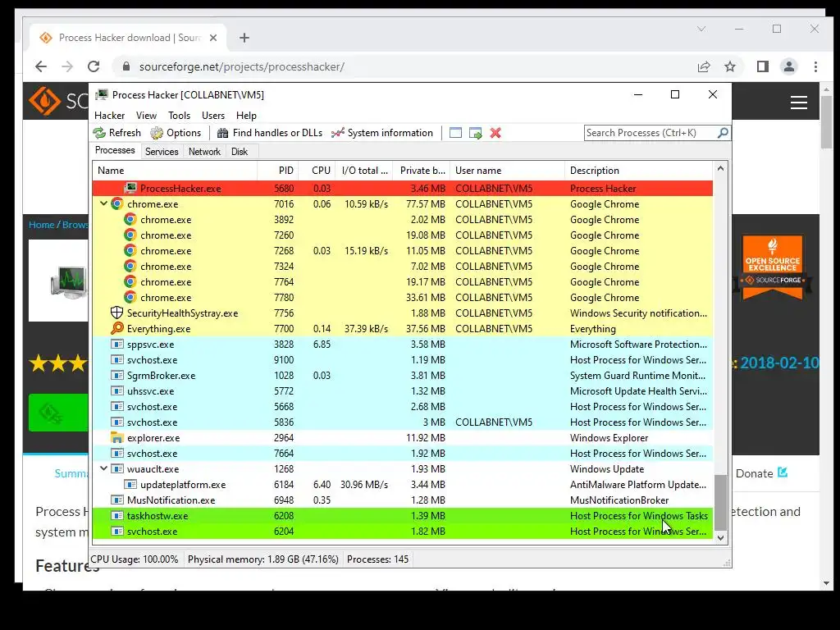Viewport: 840px width, 630px height.
Task: Collapse the chrome.exe process tree
Action: coord(104,203)
